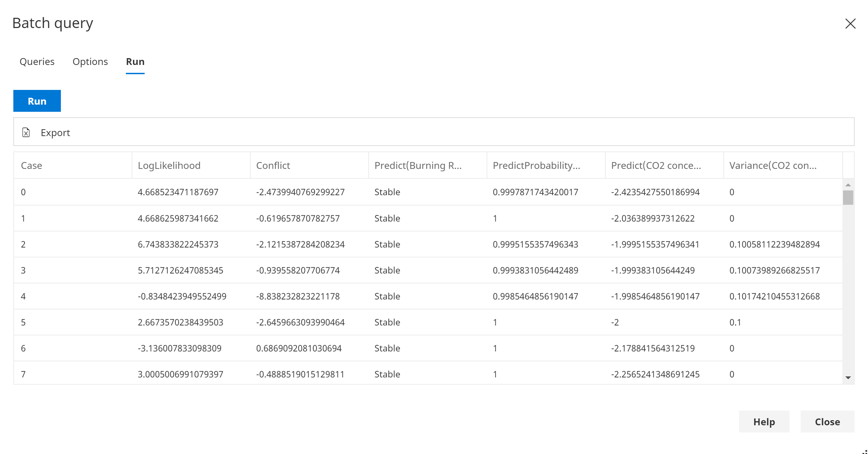Click Close to dismiss the dialog
The width and height of the screenshot is (868, 454).
point(827,422)
